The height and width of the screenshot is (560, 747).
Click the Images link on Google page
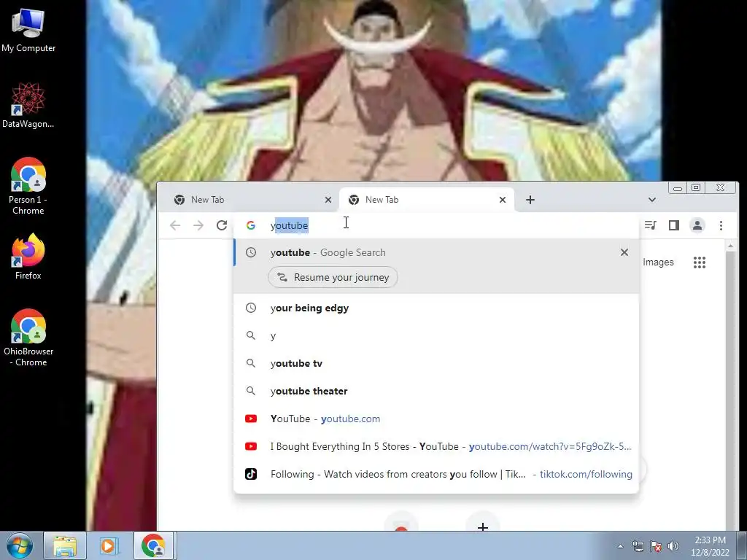[658, 262]
